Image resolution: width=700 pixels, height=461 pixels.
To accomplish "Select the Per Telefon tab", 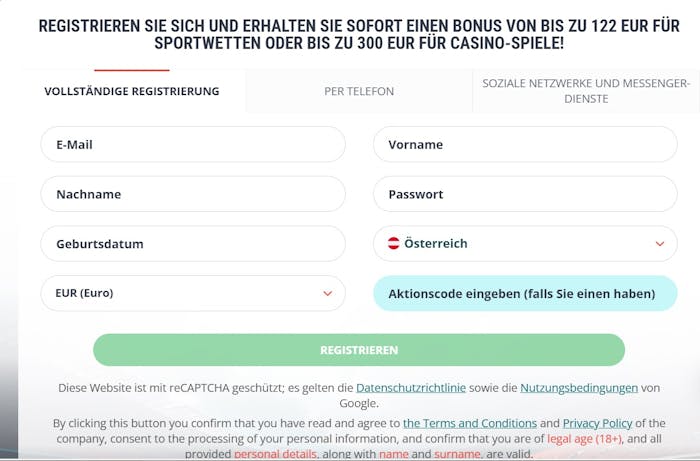I will click(359, 91).
